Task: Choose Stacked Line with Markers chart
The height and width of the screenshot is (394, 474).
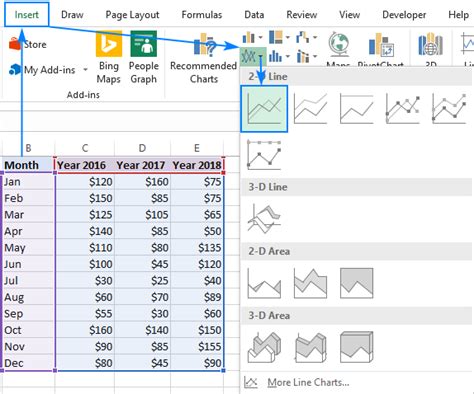Action: tap(449, 109)
